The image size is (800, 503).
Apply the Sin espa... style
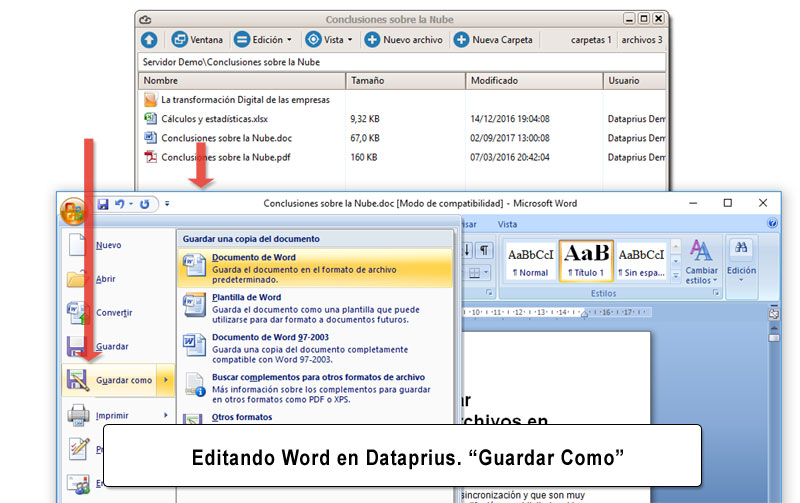pos(641,261)
